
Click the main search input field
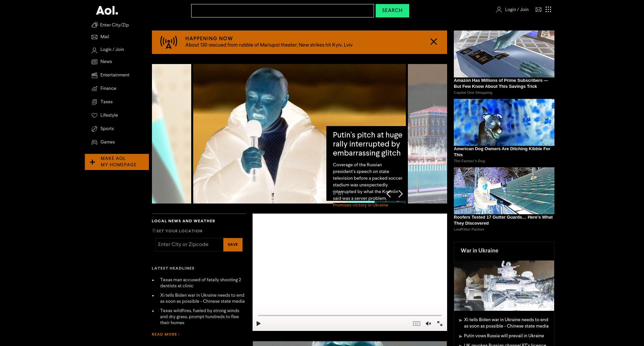(282, 11)
